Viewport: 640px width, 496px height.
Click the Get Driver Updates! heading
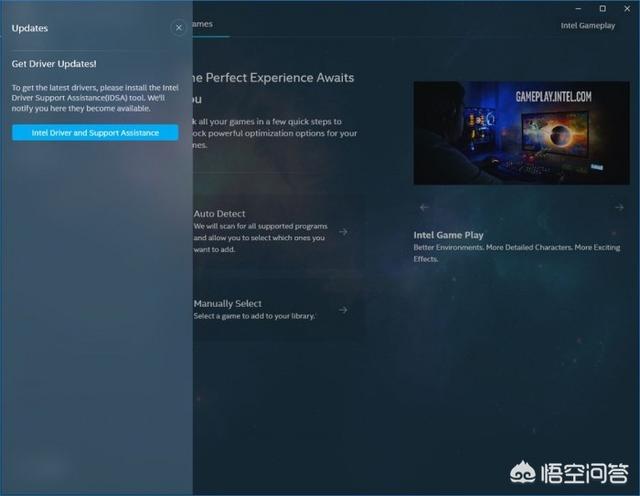pyautogui.click(x=54, y=64)
